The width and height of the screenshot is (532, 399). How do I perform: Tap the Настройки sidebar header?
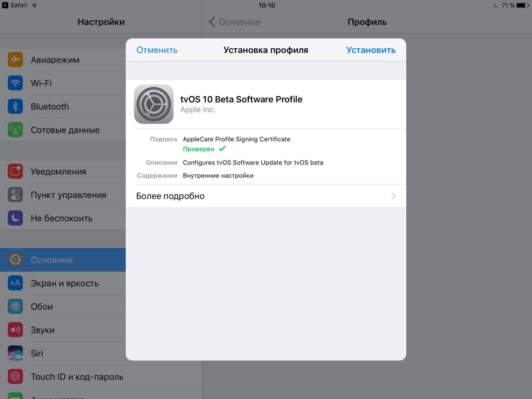[101, 22]
